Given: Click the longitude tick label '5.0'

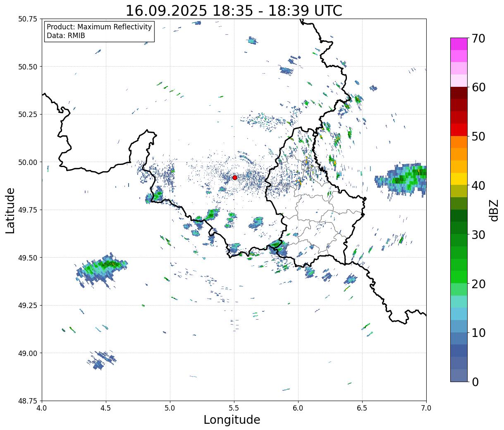Looking at the screenshot, I should click(x=170, y=408).
